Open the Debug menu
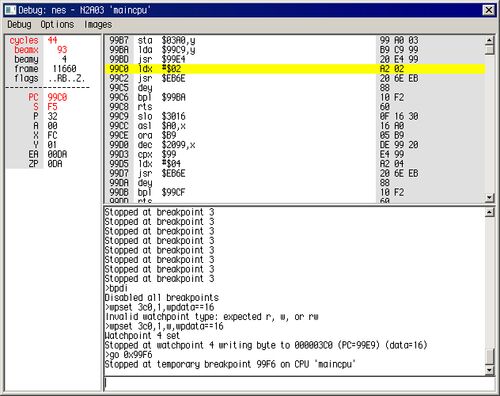Viewport: 500px width, 396px height. (19, 25)
